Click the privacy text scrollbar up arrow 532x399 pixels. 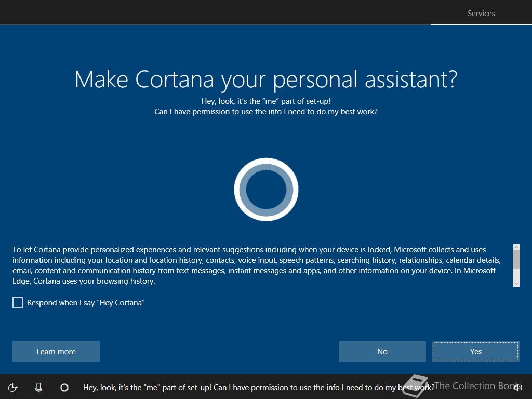point(516,247)
